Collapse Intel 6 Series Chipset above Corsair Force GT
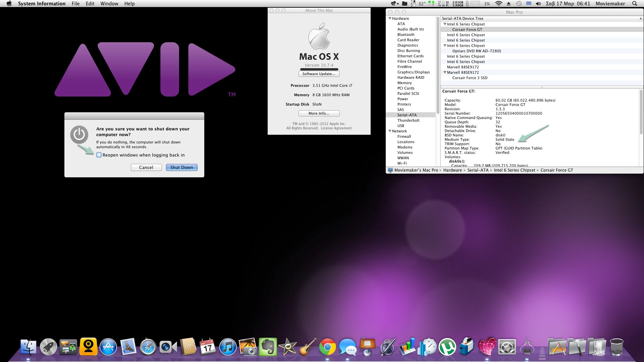 coord(445,24)
